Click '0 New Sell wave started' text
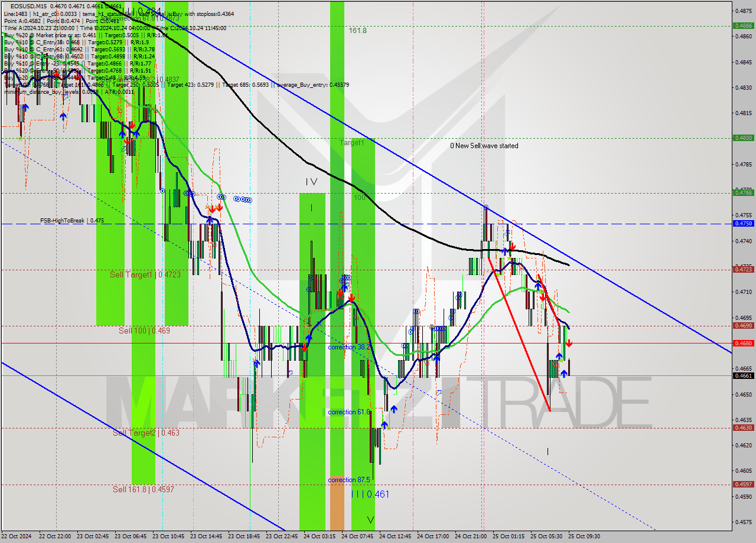756x543 pixels. (x=484, y=146)
